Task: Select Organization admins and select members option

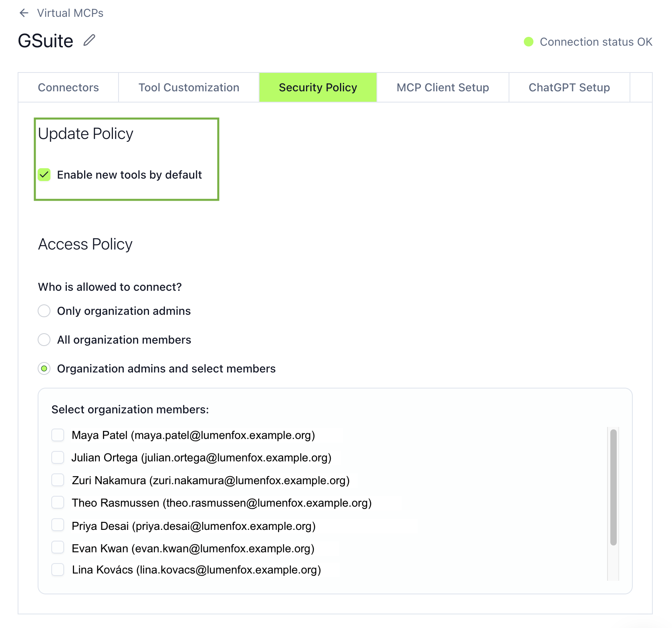Action: point(44,368)
